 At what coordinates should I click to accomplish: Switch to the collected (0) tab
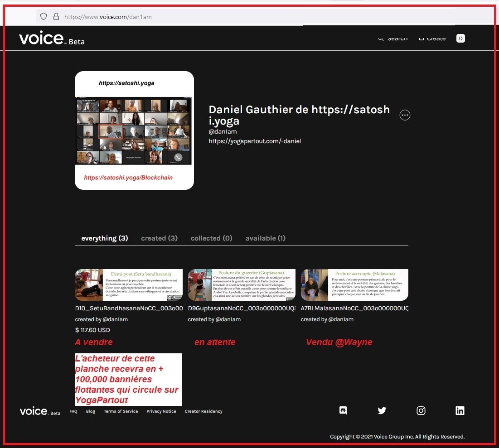coord(211,238)
